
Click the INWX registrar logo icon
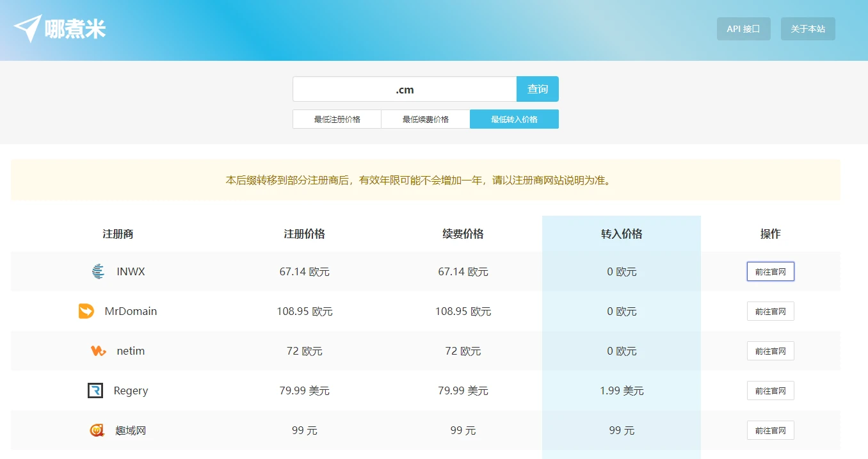98,271
